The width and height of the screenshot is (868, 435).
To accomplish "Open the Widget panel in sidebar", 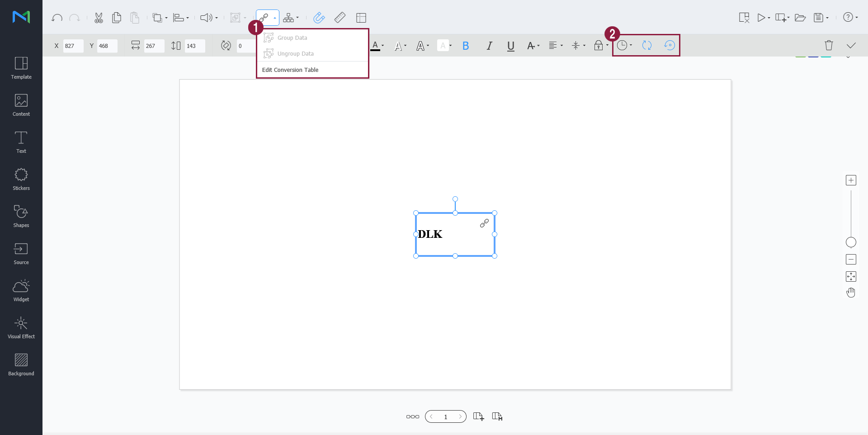I will coord(21,291).
